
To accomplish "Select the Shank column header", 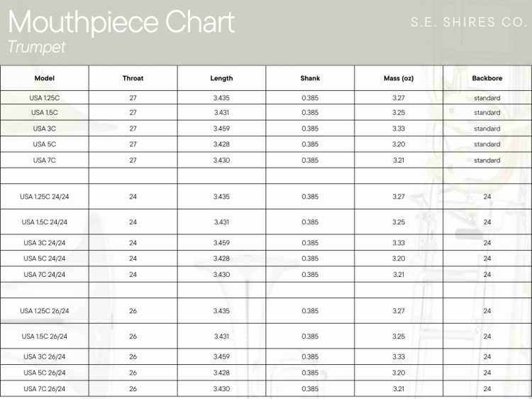I will [x=310, y=78].
